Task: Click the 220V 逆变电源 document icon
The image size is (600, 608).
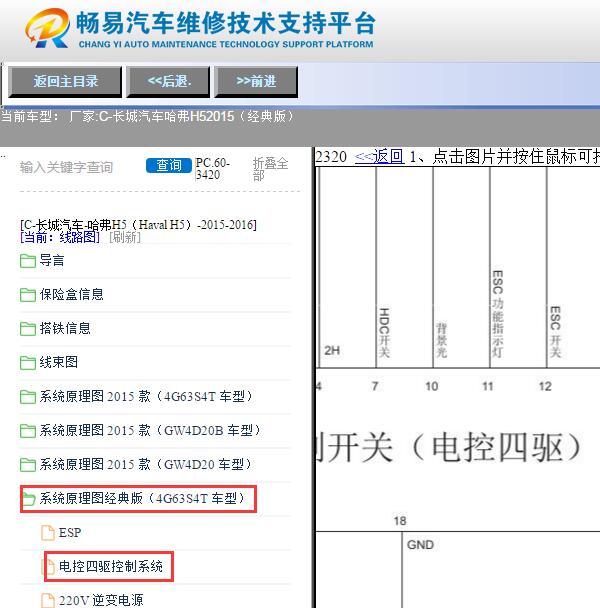Action: tap(48, 600)
